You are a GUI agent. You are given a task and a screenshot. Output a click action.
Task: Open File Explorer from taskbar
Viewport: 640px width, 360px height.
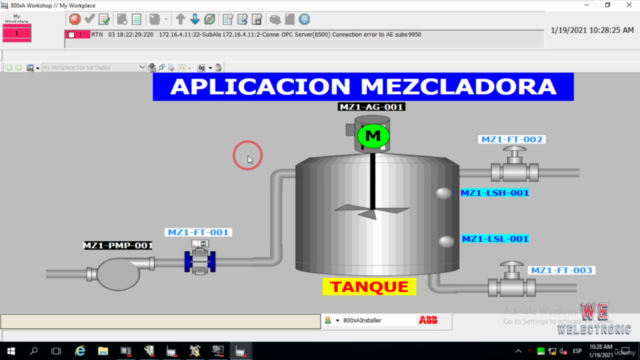tap(103, 351)
